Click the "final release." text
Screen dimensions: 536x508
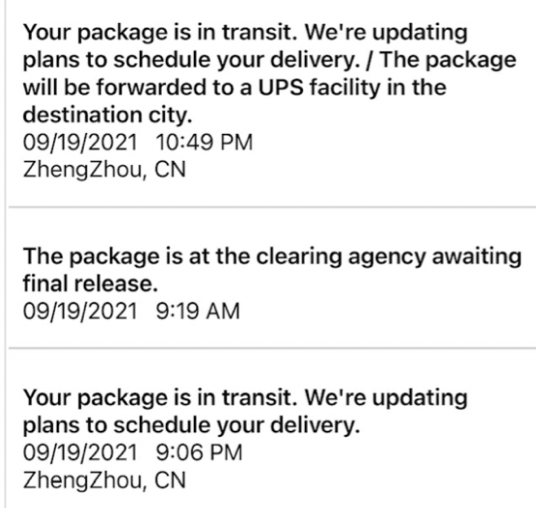point(90,283)
